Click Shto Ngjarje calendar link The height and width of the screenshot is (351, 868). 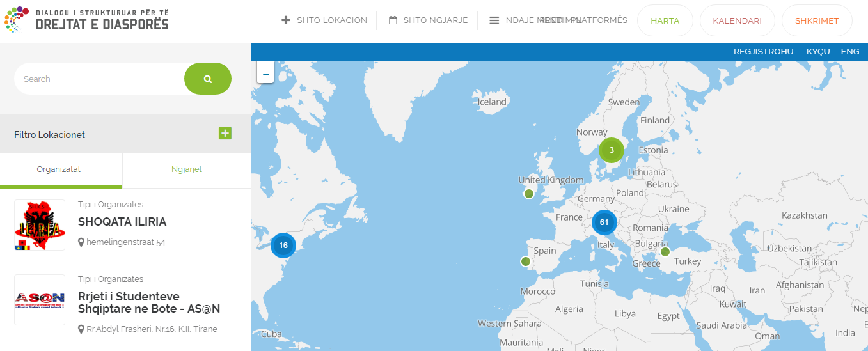429,20
